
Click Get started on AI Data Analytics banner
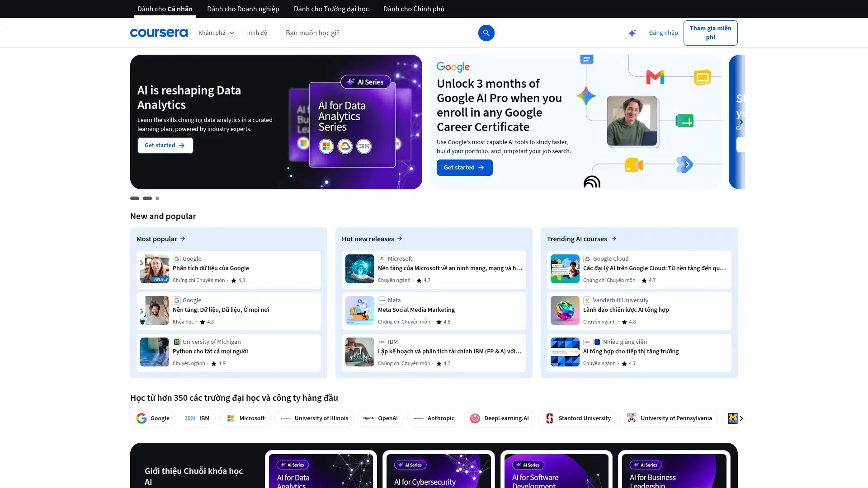pyautogui.click(x=165, y=145)
